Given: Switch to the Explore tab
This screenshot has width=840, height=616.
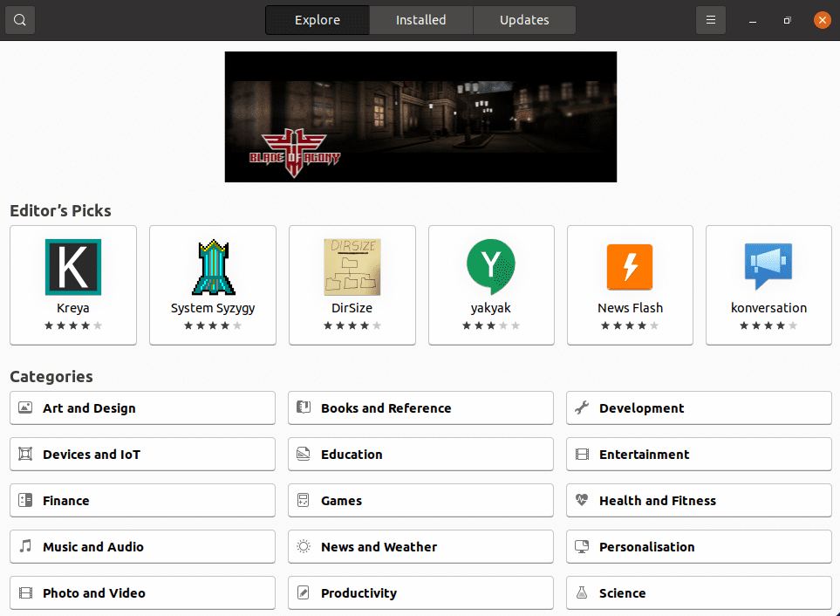Looking at the screenshot, I should click(318, 20).
